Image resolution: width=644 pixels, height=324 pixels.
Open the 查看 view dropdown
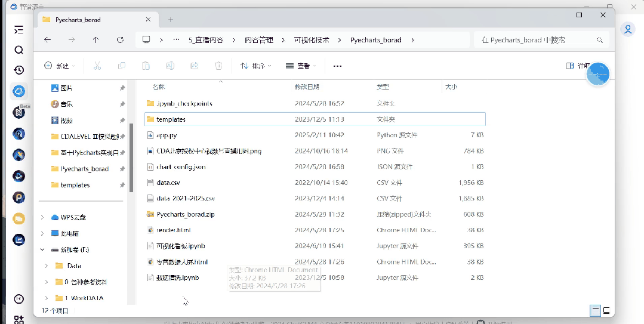pos(301,66)
